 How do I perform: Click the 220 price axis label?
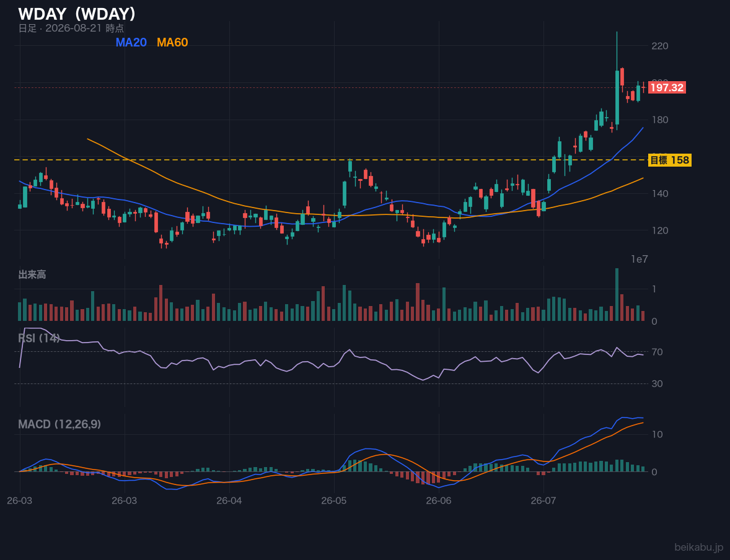point(660,46)
